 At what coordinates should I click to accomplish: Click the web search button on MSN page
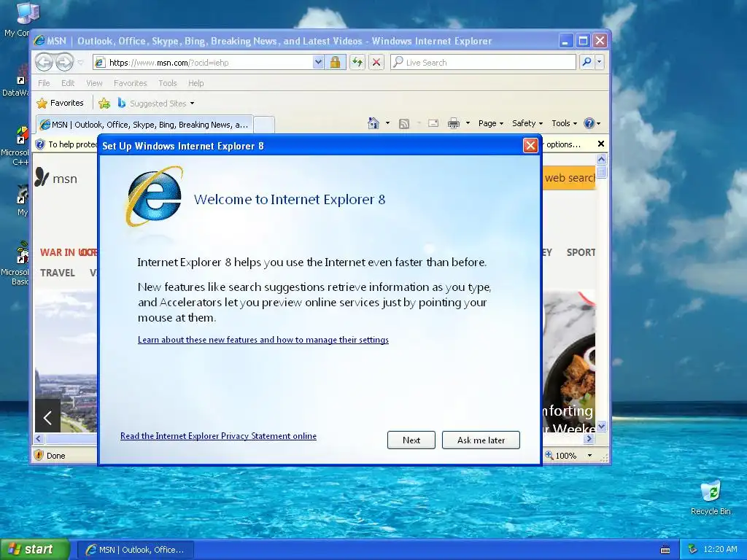pos(569,178)
